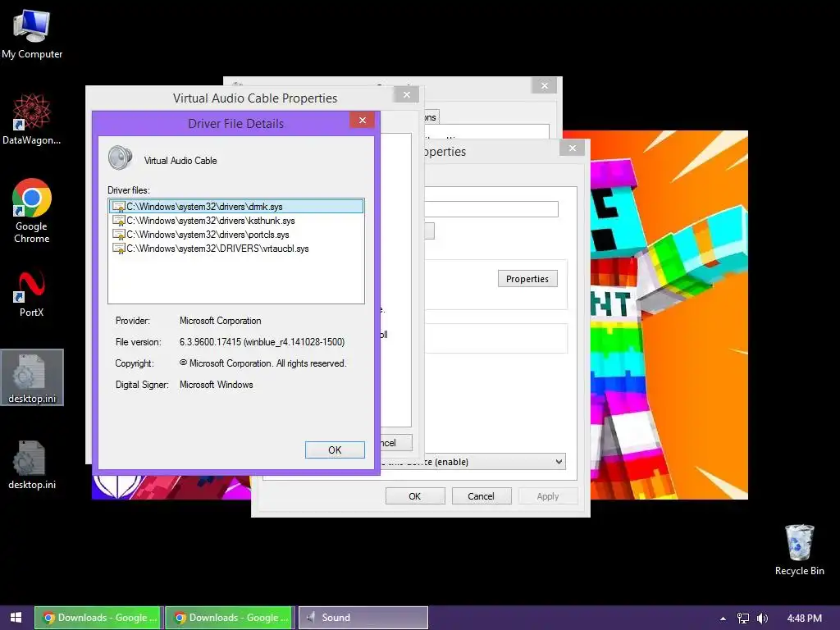The width and height of the screenshot is (840, 630).
Task: Select driver file ksthunk.sys path
Action: click(211, 221)
